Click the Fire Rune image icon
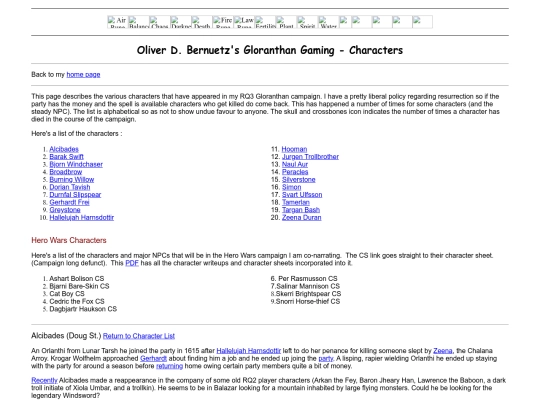This screenshot has width=540, height=405. click(x=223, y=22)
